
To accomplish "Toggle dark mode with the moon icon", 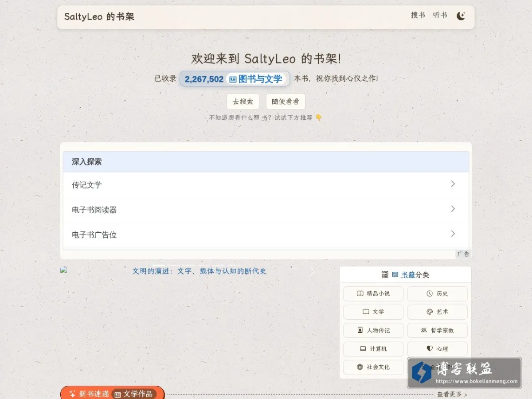I will (x=461, y=16).
